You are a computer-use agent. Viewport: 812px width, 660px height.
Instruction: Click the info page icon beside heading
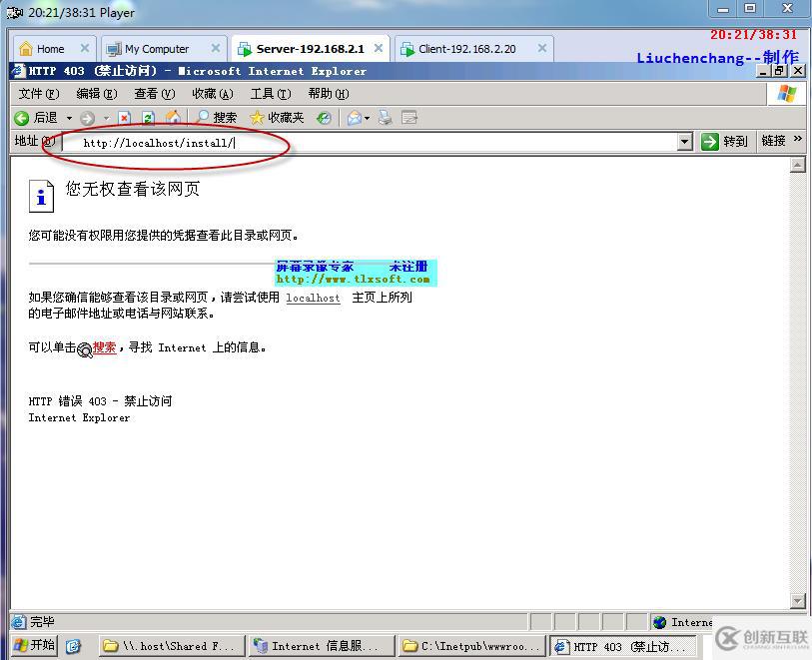point(41,196)
